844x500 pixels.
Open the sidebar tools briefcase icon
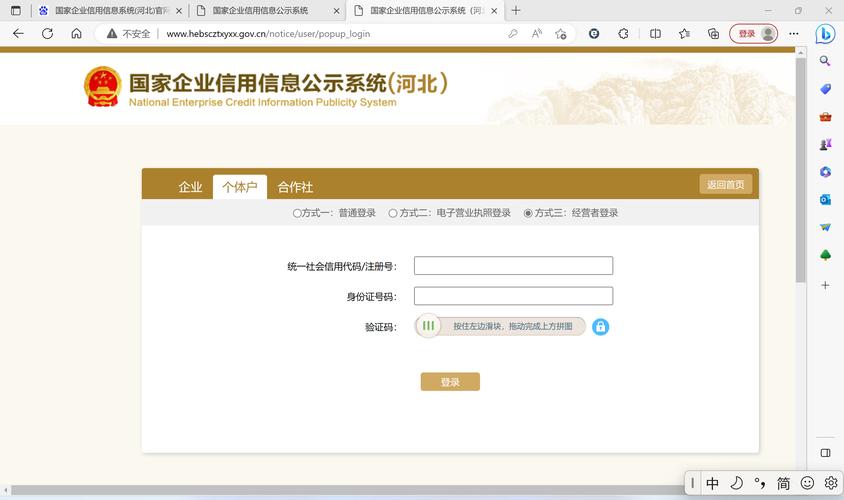click(825, 116)
